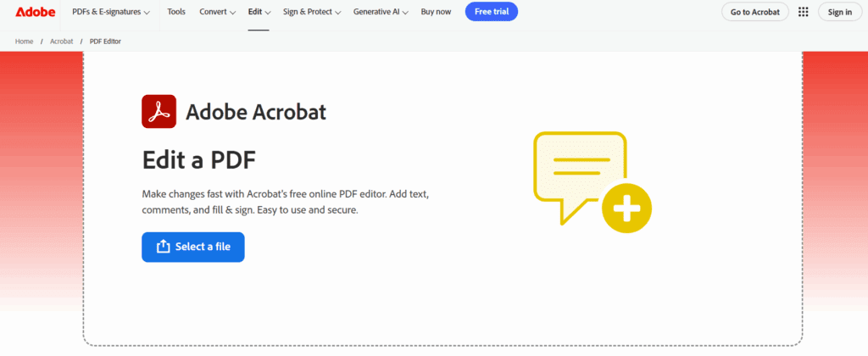Go to Home in the breadcrumb
Screen dimensions: 868x356
point(24,41)
